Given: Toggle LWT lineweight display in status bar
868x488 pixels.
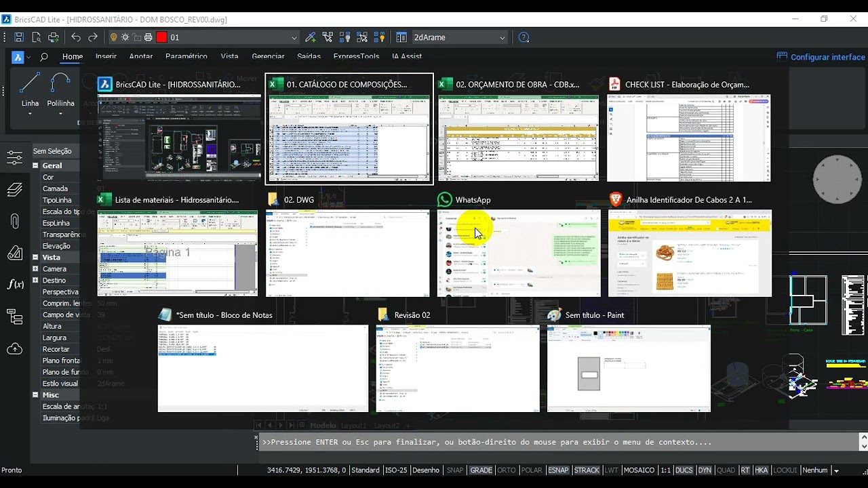Looking at the screenshot, I should 612,470.
